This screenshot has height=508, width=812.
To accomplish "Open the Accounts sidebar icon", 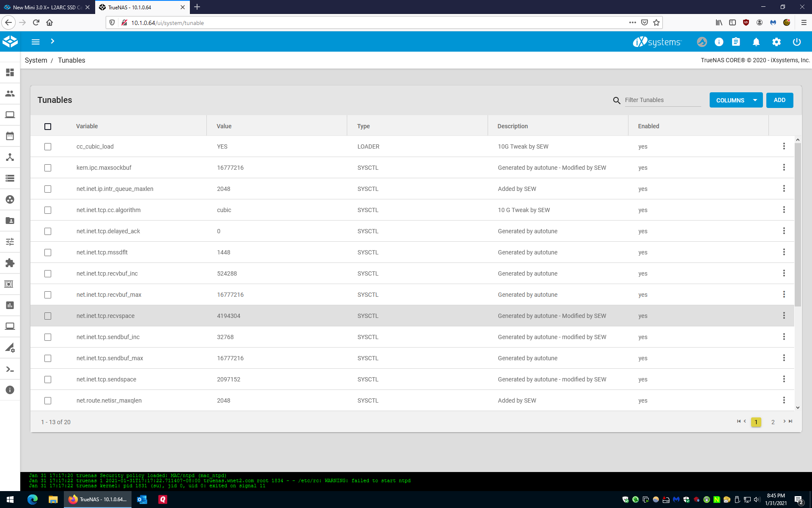I will [10, 94].
